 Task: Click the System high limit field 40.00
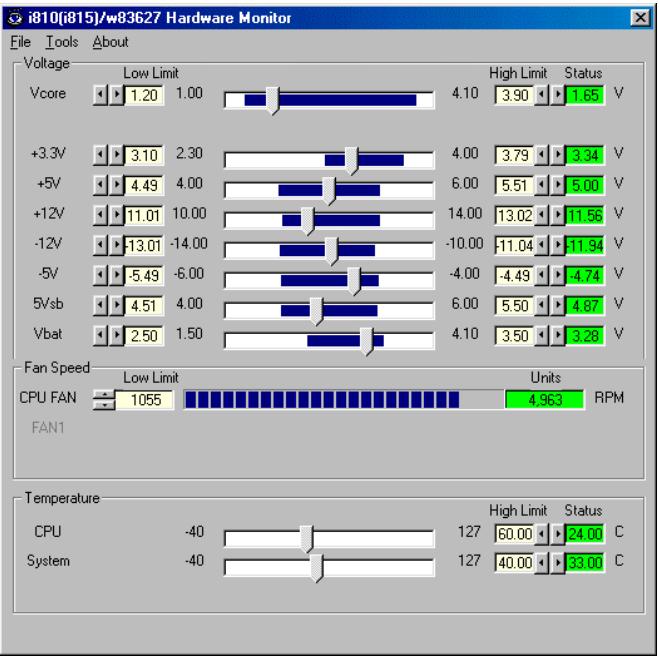515,562
